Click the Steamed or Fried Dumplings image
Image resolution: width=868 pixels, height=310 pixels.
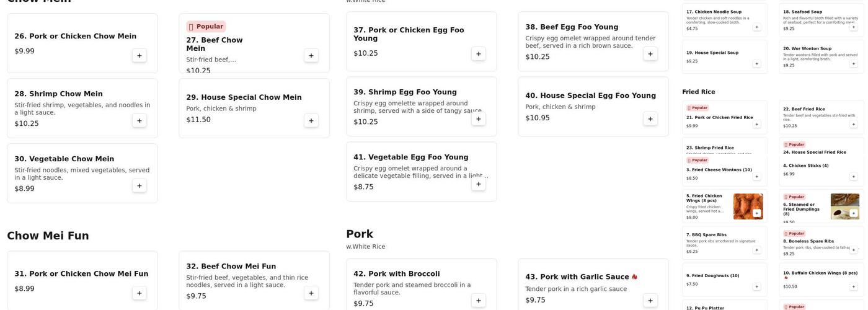point(845,206)
